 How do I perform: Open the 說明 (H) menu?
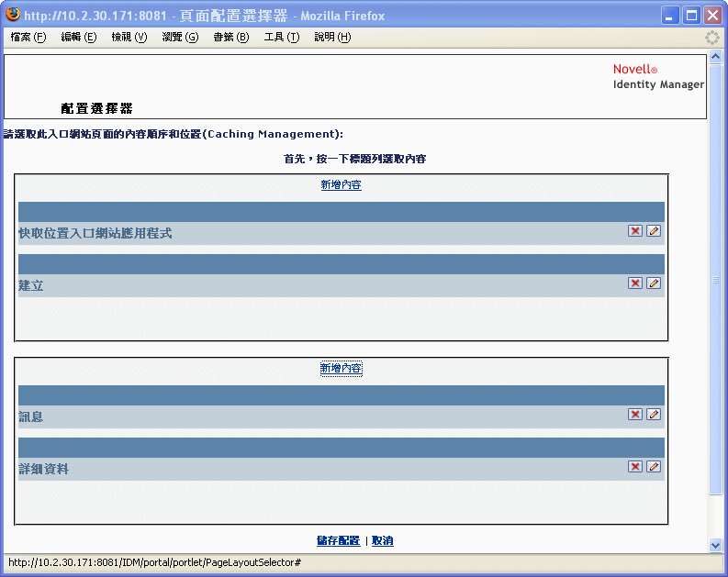pos(332,37)
